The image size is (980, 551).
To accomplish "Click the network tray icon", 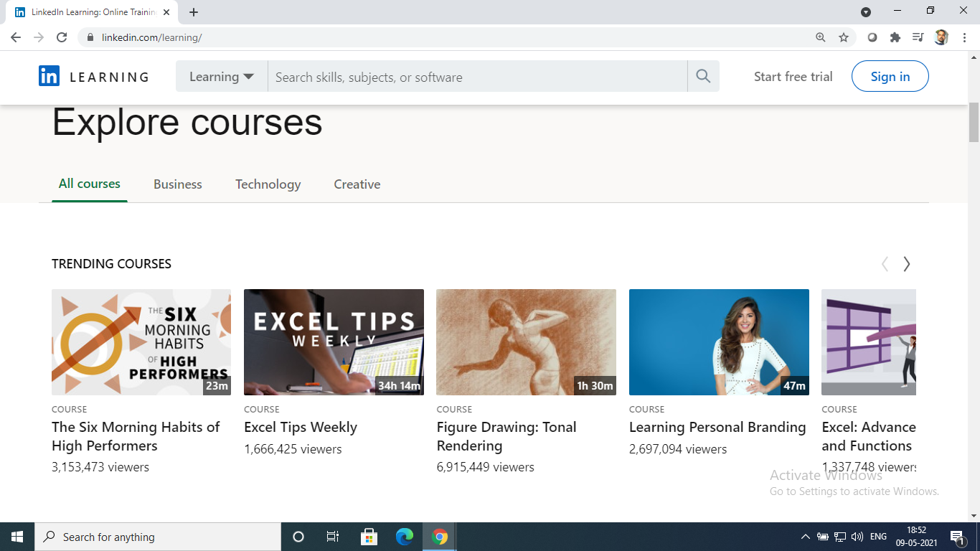I will tap(840, 537).
